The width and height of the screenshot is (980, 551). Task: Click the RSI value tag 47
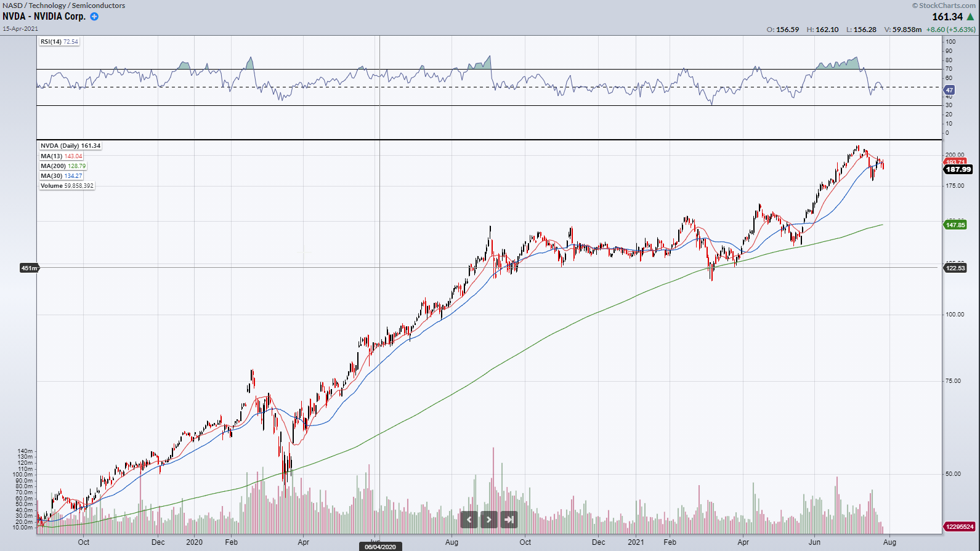[x=949, y=90]
